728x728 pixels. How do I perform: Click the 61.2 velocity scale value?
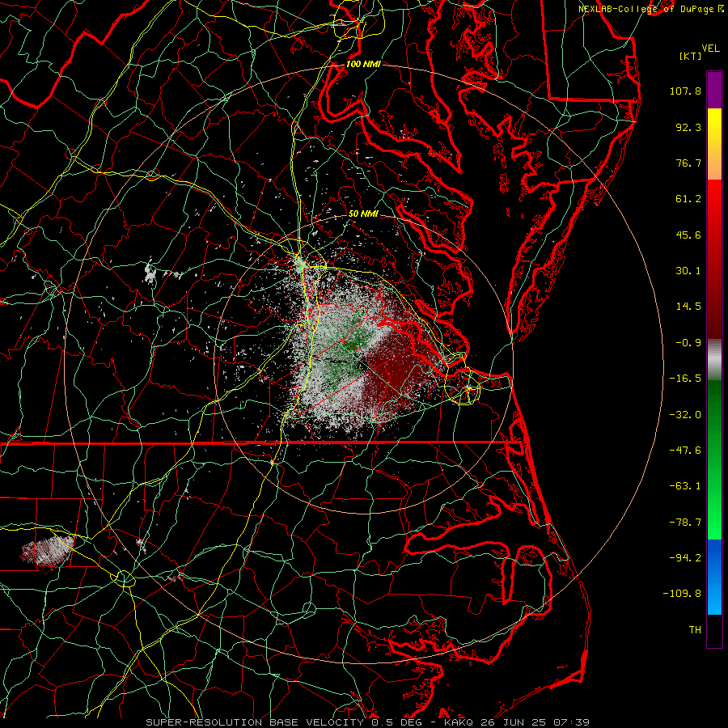point(688,199)
